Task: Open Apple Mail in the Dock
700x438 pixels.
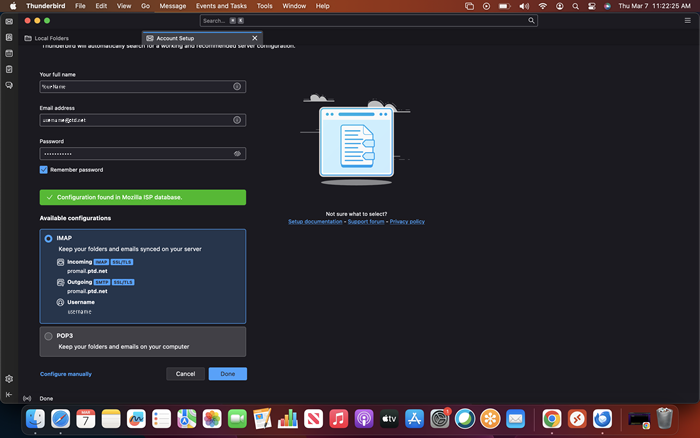Action: (516, 419)
